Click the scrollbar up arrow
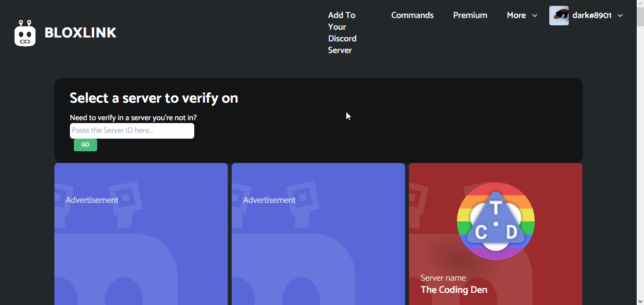644x305 pixels. tap(640, 4)
